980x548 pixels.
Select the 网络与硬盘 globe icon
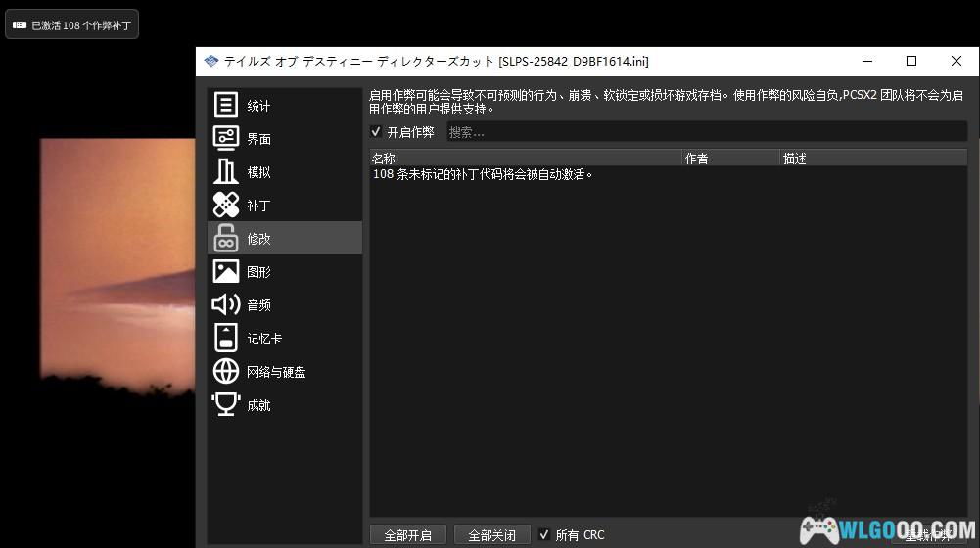[x=226, y=372]
